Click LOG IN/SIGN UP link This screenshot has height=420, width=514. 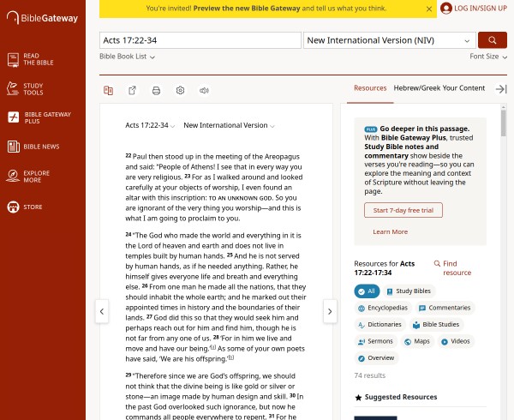[481, 9]
